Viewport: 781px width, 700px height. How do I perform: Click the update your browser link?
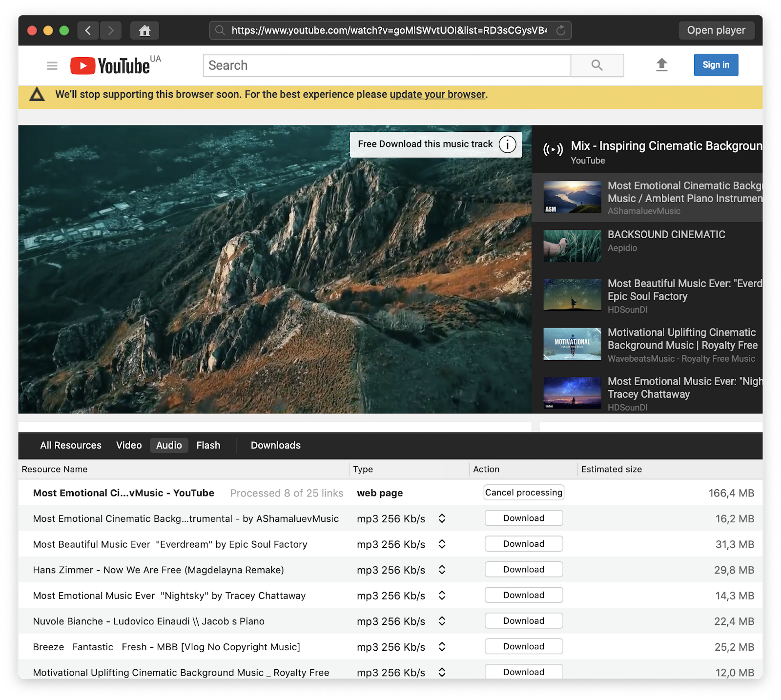pyautogui.click(x=437, y=94)
